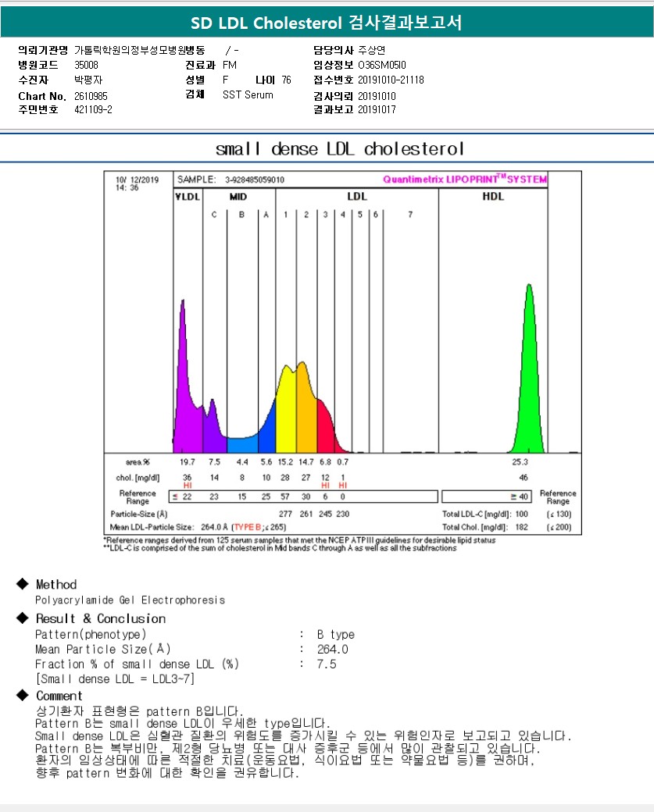Select the HDL column header
The height and width of the screenshot is (812, 654).
494,197
